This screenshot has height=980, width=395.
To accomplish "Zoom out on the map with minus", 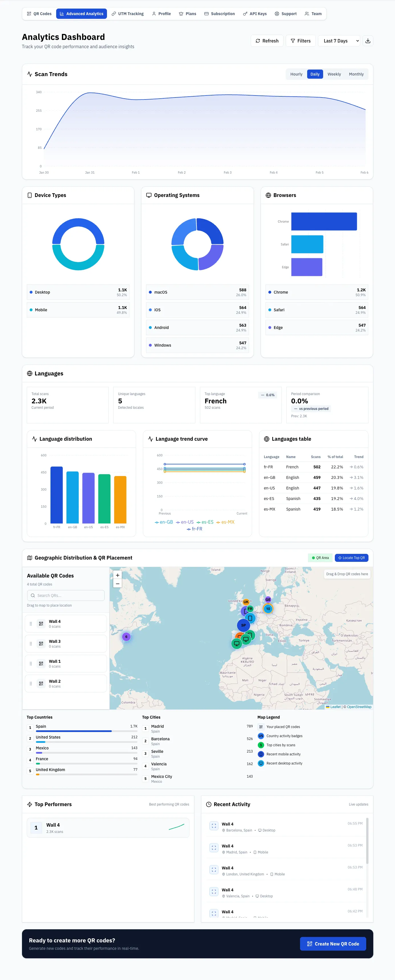I will click(118, 583).
